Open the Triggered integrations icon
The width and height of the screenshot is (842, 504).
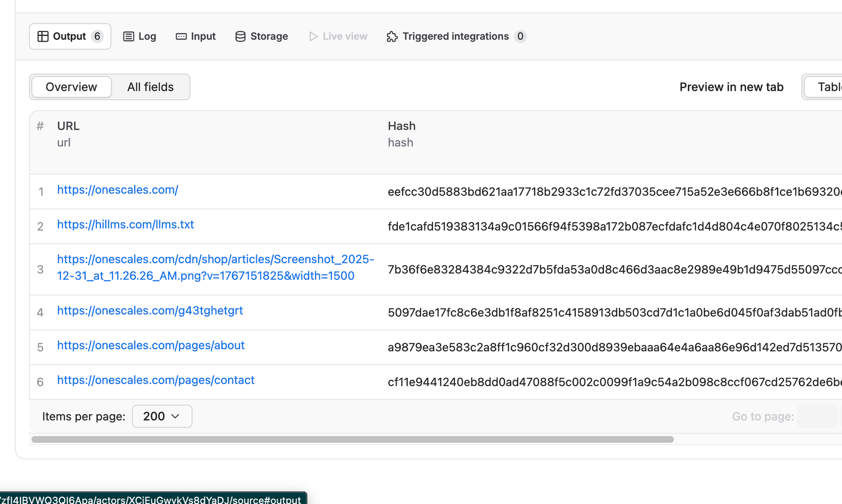point(392,37)
